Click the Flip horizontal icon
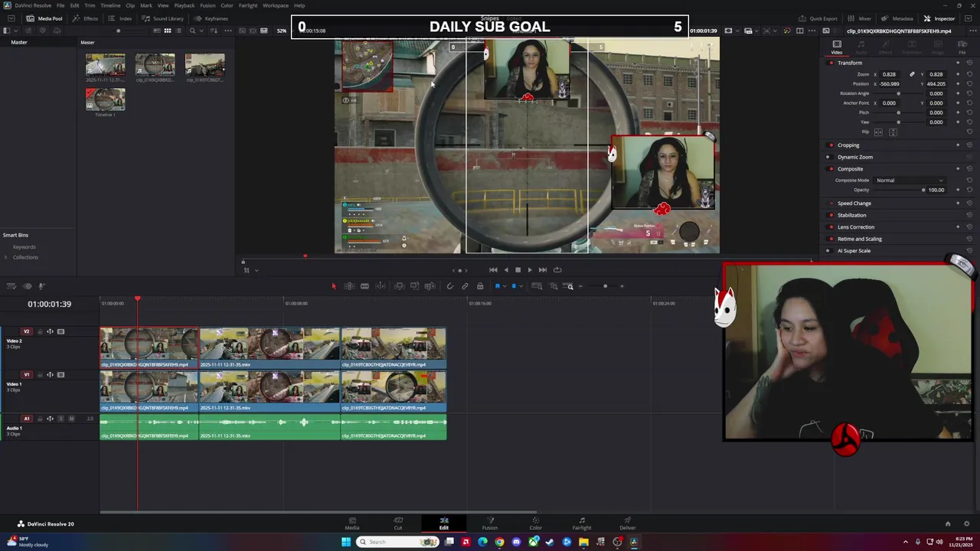Viewport: 980px width, 551px height. click(x=878, y=132)
